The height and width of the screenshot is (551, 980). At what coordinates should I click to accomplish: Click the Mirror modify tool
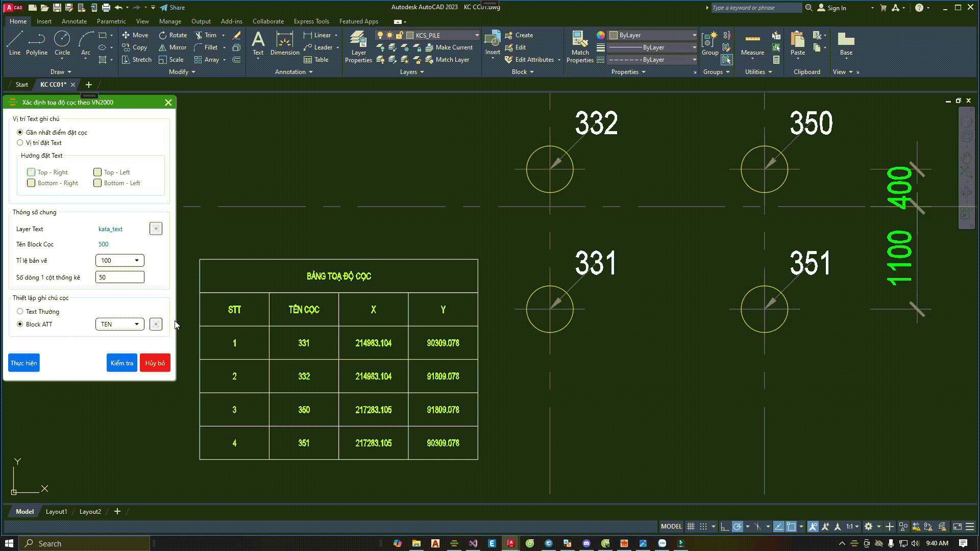[173, 47]
